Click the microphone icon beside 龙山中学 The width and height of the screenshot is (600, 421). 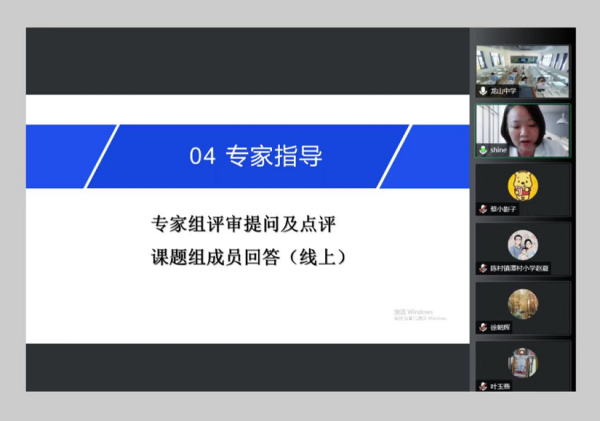(x=483, y=91)
